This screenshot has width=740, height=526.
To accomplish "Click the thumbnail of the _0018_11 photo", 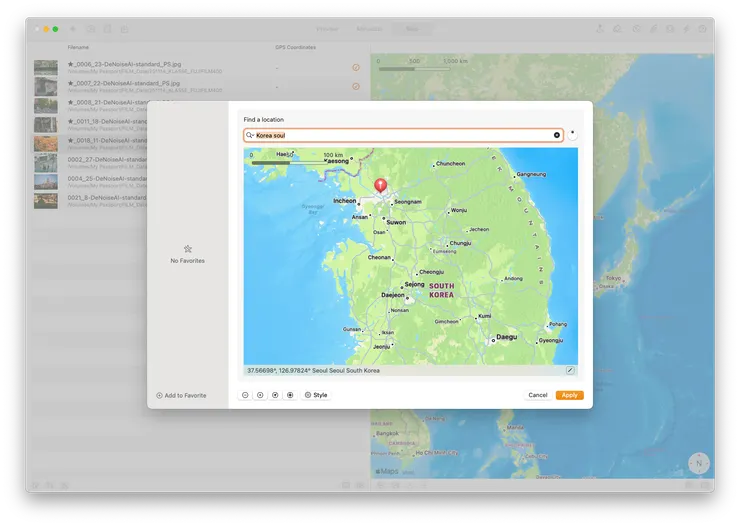I will [46, 143].
